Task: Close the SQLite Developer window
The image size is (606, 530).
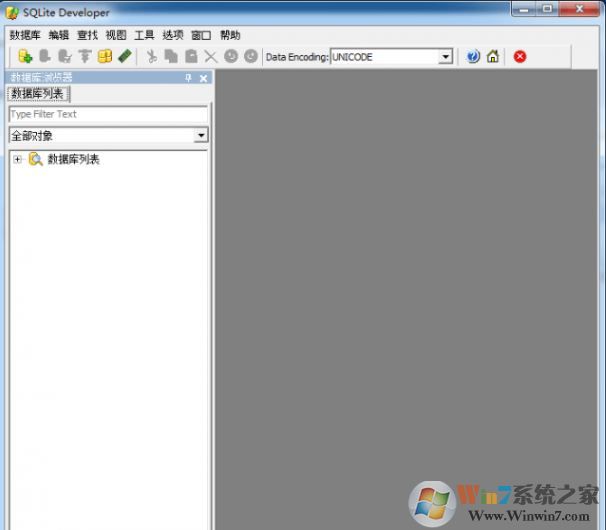Action: 579,9
